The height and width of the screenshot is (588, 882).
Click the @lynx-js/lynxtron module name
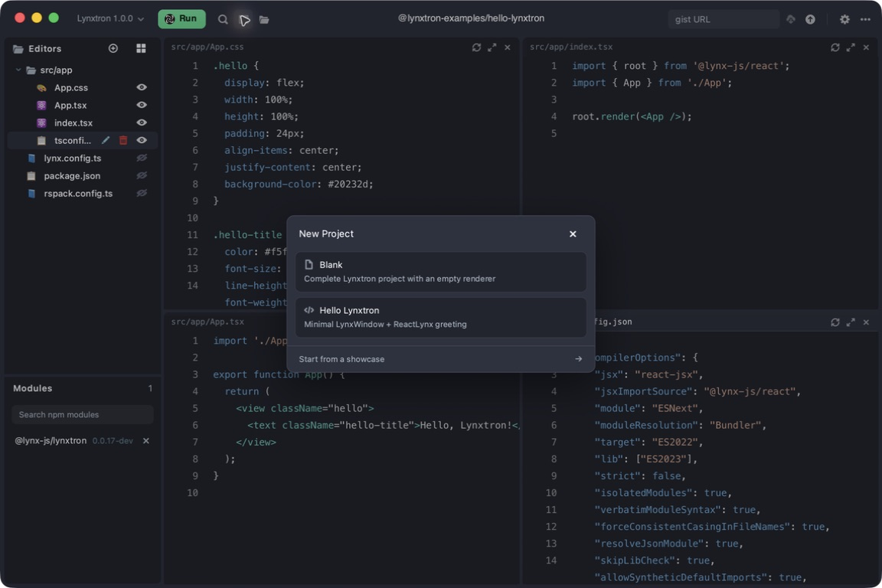(51, 440)
